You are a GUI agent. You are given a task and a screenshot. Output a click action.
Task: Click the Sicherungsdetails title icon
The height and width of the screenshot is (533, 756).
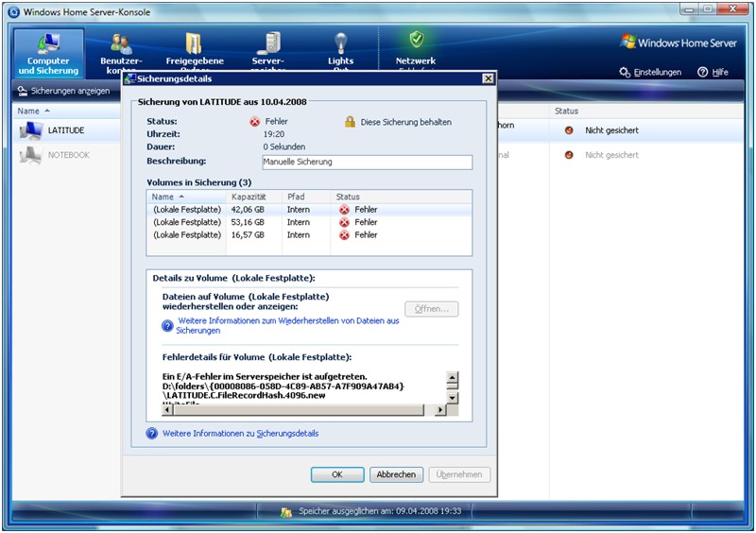[129, 78]
